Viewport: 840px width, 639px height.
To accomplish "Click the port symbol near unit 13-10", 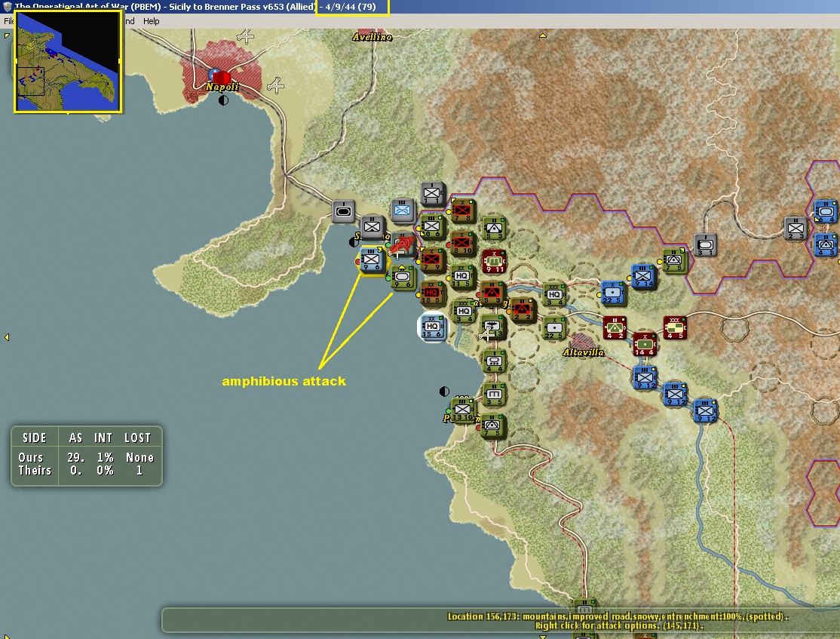I will [x=444, y=392].
